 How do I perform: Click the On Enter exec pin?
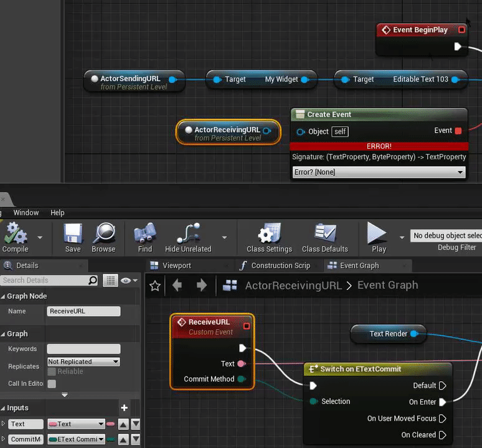(442, 402)
